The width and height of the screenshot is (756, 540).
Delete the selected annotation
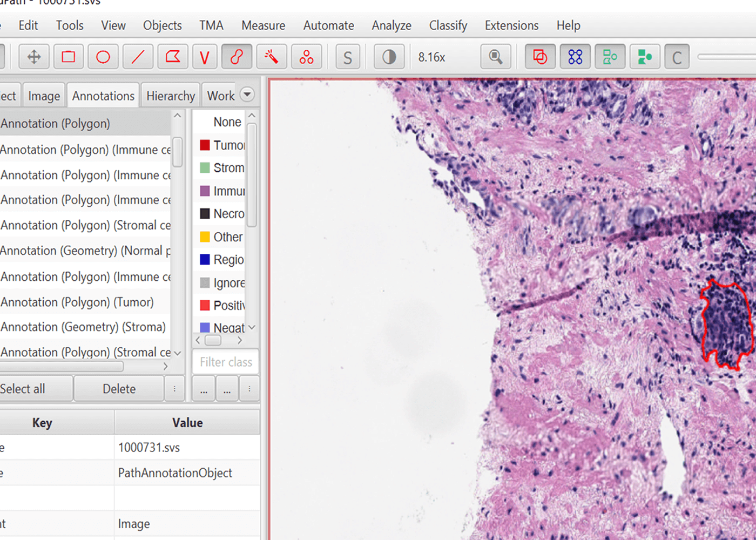tap(118, 388)
